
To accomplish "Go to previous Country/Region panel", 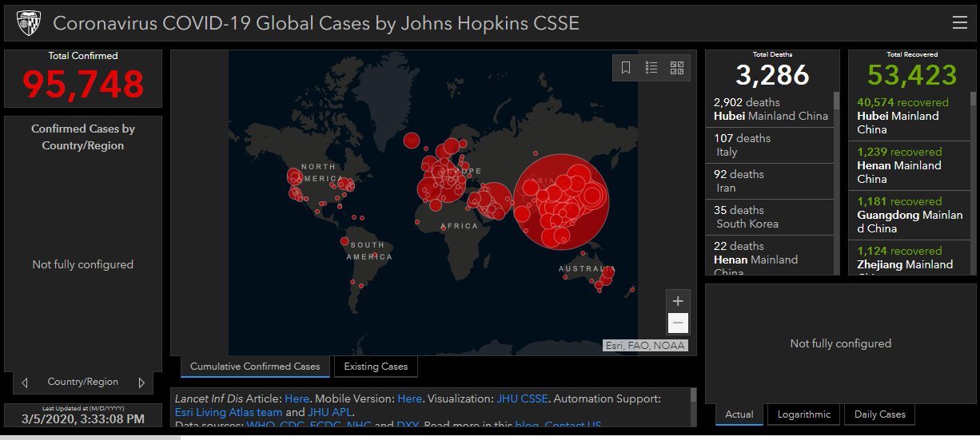I will [x=25, y=383].
